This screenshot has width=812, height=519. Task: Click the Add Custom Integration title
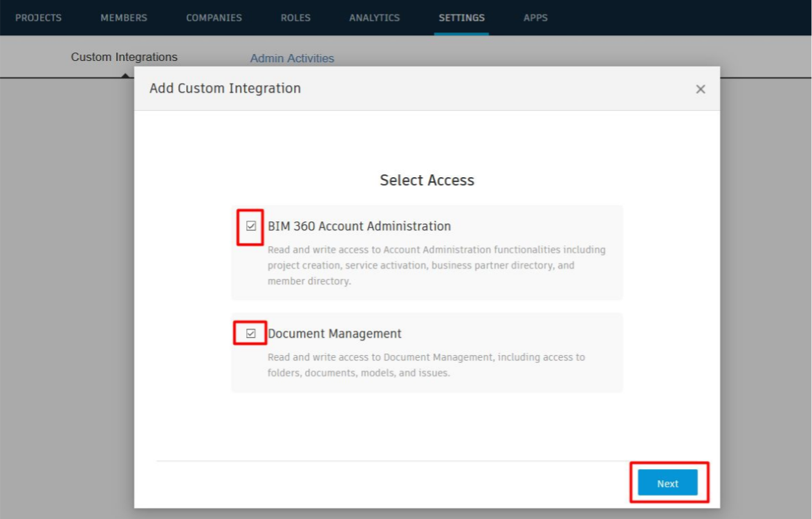[225, 89]
